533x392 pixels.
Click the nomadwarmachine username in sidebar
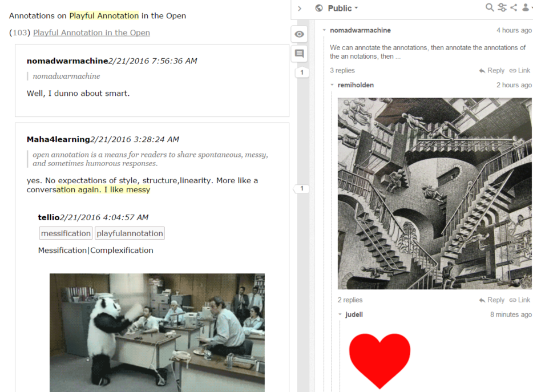[x=360, y=30]
